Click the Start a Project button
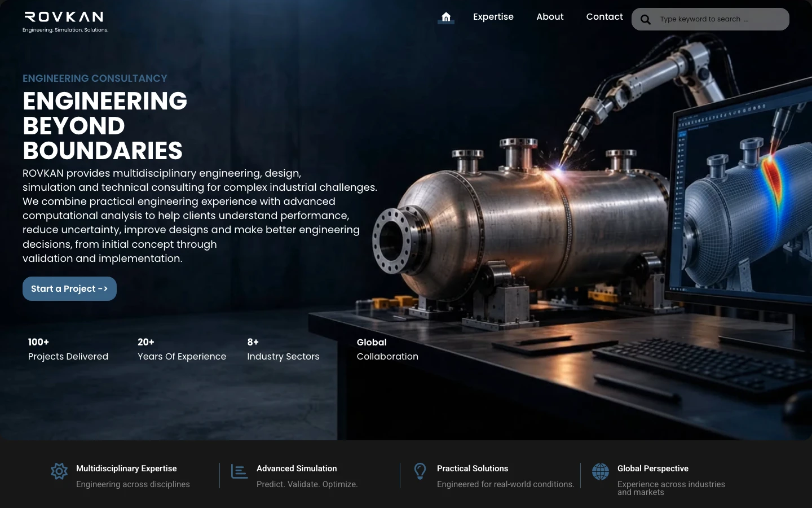812x508 pixels. [69, 288]
